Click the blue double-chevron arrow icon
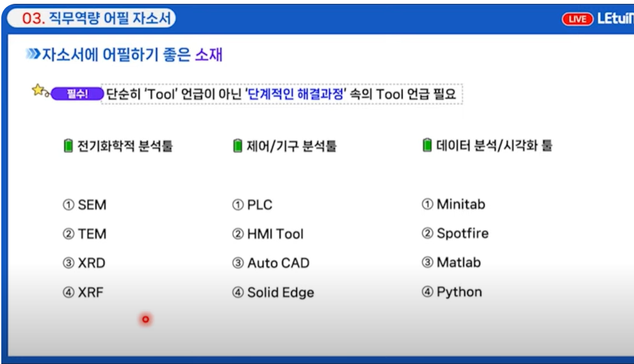 tap(33, 55)
